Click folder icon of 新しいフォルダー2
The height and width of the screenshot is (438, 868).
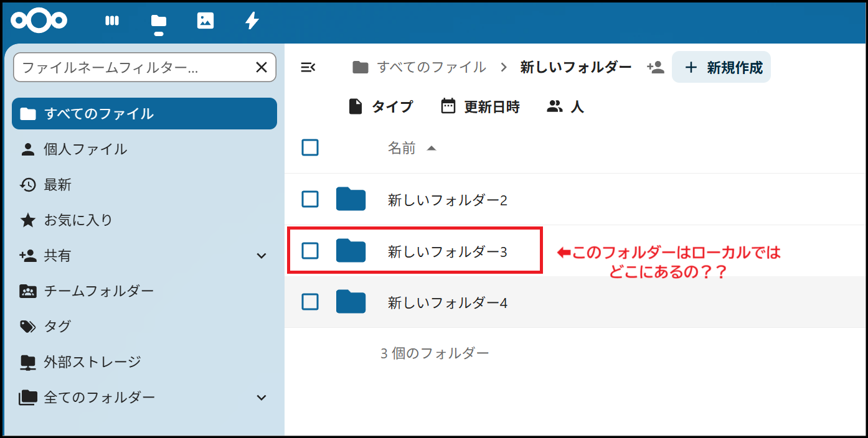tap(351, 199)
